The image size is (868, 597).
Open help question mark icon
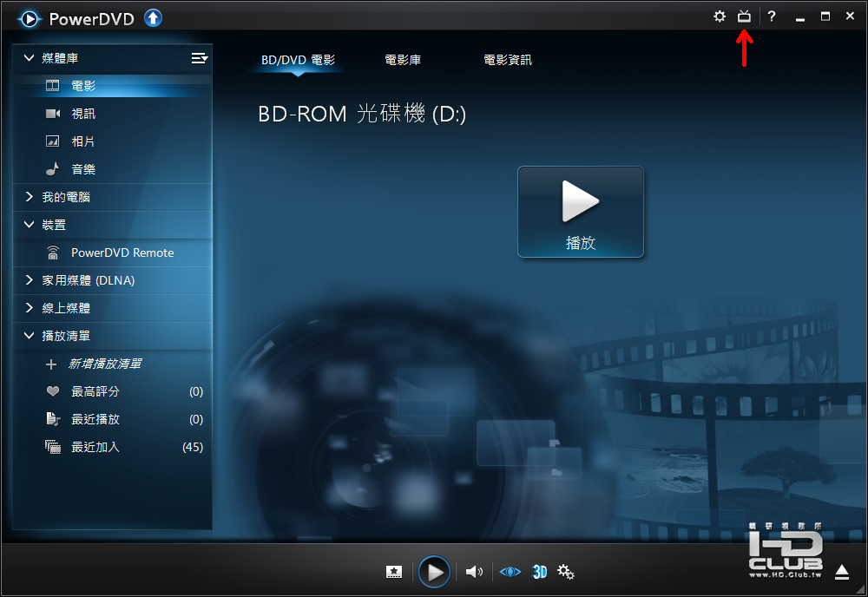click(772, 16)
